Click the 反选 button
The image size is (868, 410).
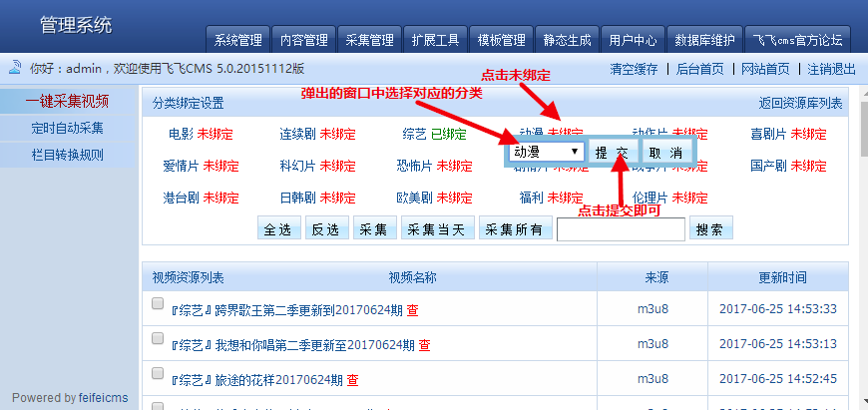tap(326, 229)
